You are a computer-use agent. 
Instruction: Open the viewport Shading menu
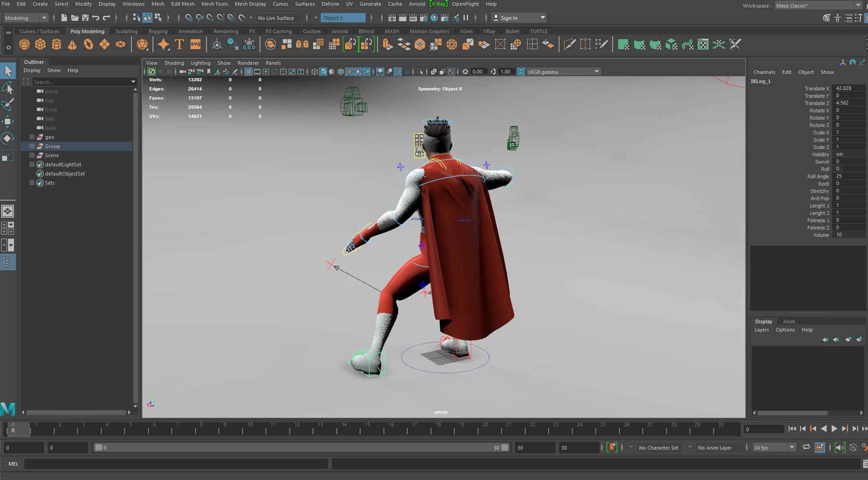tap(174, 63)
